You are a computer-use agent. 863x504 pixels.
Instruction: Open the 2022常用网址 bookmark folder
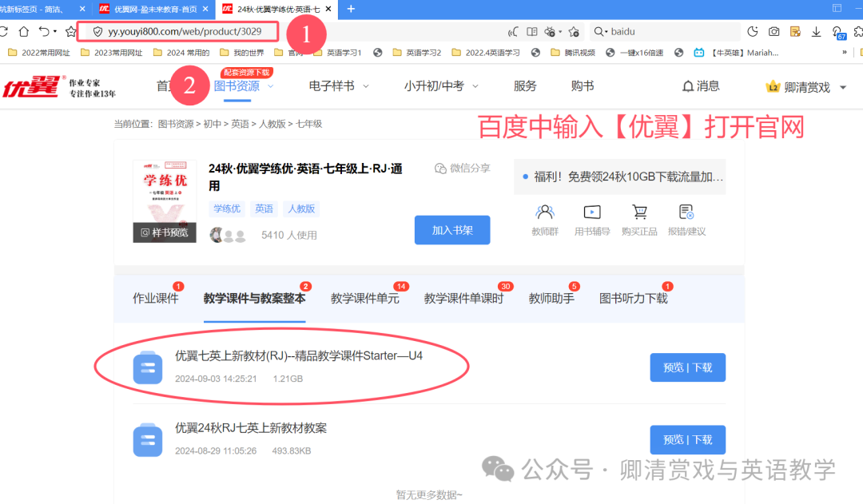click(x=39, y=53)
